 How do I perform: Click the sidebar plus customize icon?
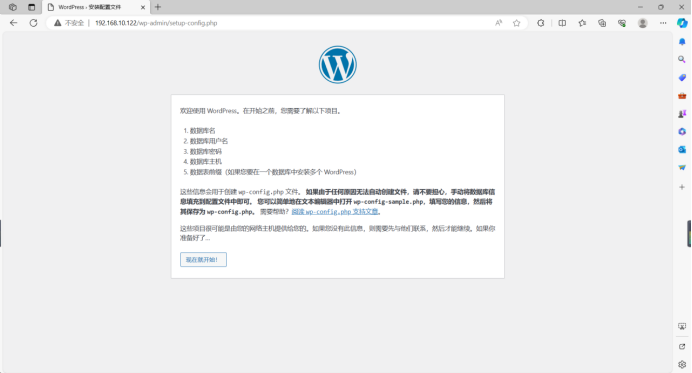[x=682, y=187]
